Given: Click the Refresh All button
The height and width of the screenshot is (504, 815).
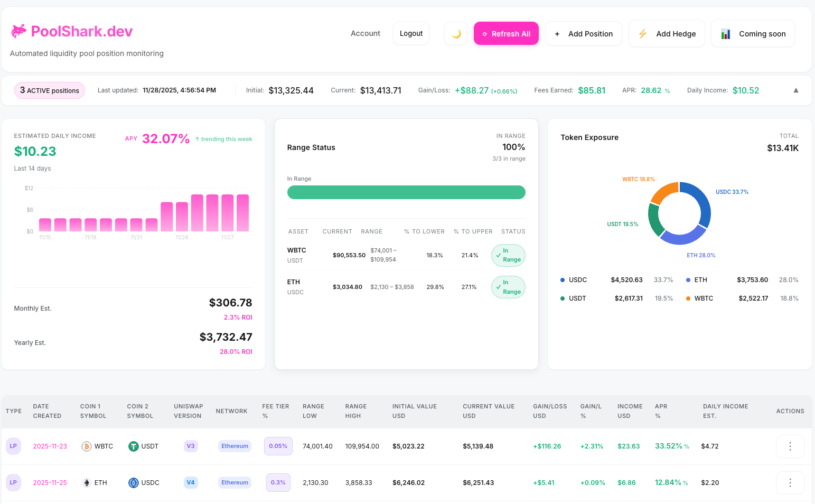Looking at the screenshot, I should pyautogui.click(x=506, y=33).
